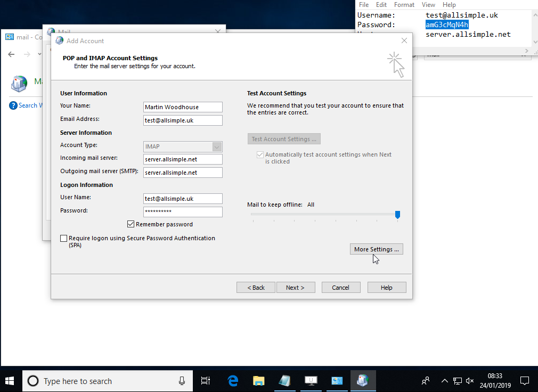Enable Require logon using Secure Password Authentication
538x392 pixels.
(x=64, y=239)
